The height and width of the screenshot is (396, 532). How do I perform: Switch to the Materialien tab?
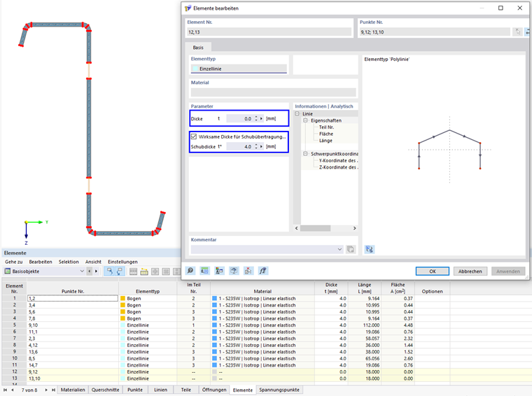pyautogui.click(x=73, y=390)
